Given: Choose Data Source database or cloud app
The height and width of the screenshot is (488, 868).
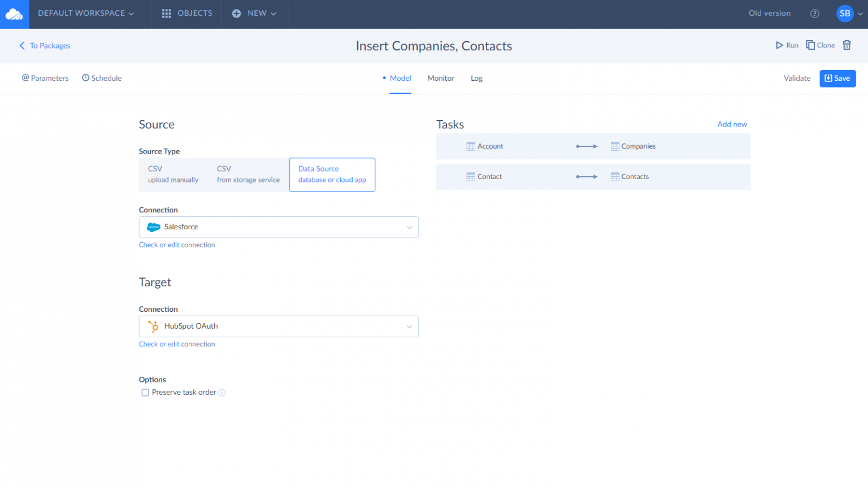Looking at the screenshot, I should (x=332, y=175).
